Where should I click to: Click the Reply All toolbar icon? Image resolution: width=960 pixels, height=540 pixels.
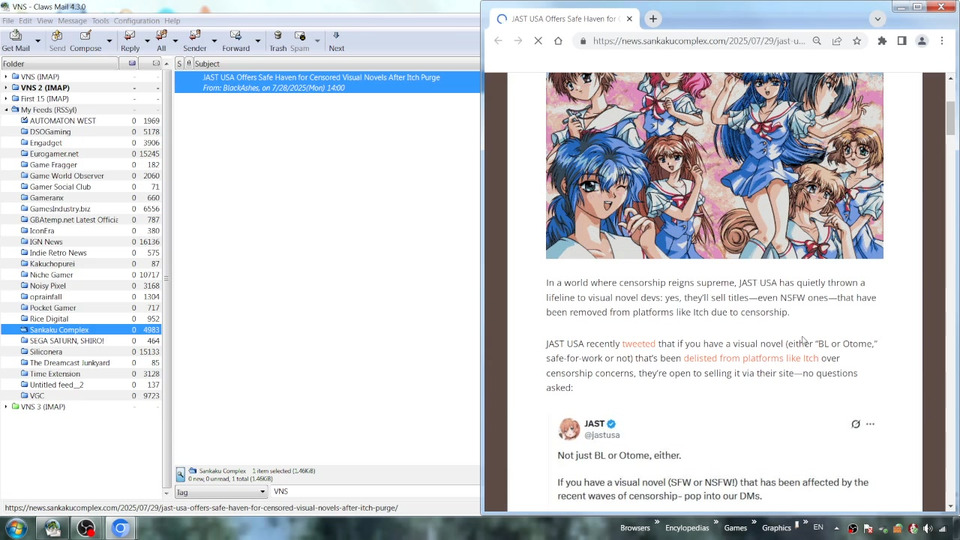pos(161,40)
